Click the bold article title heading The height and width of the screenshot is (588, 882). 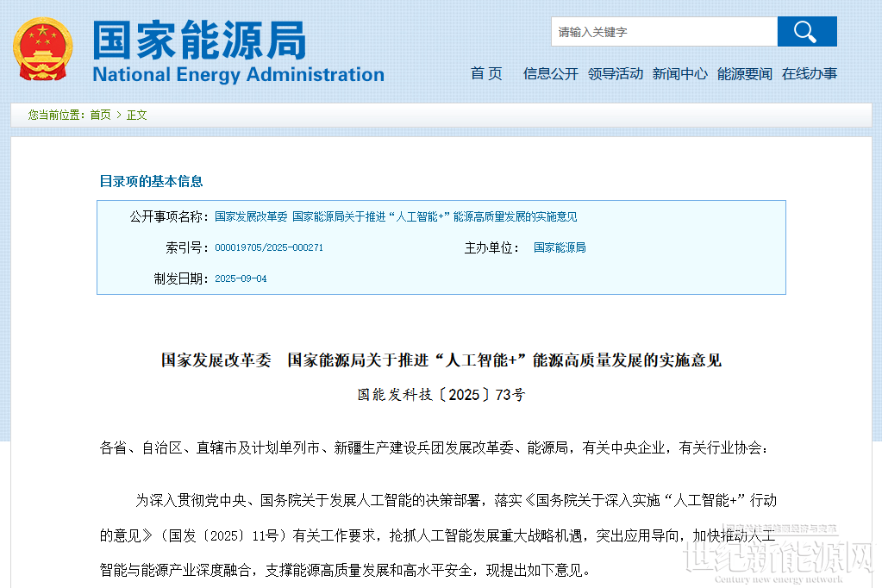tap(441, 360)
